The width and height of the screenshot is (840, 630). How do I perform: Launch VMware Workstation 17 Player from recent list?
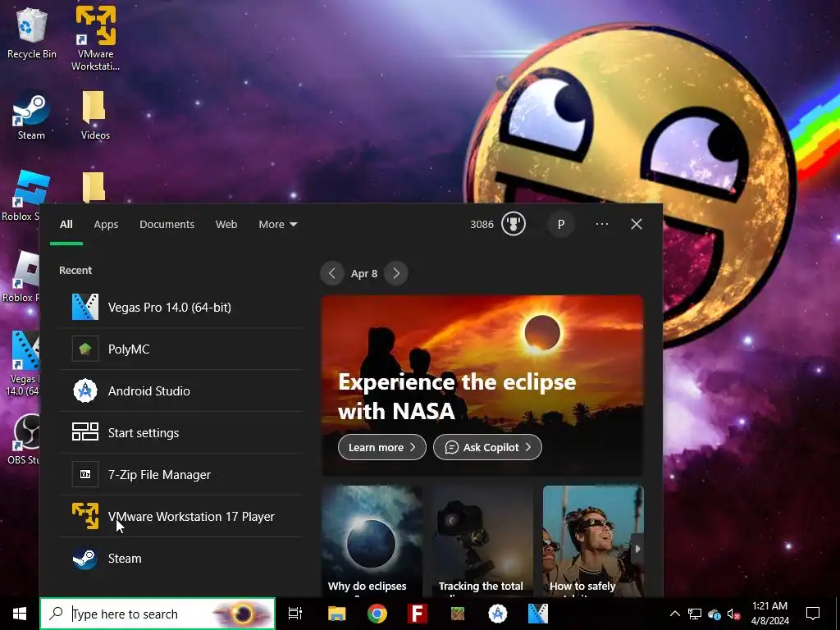[x=180, y=517]
